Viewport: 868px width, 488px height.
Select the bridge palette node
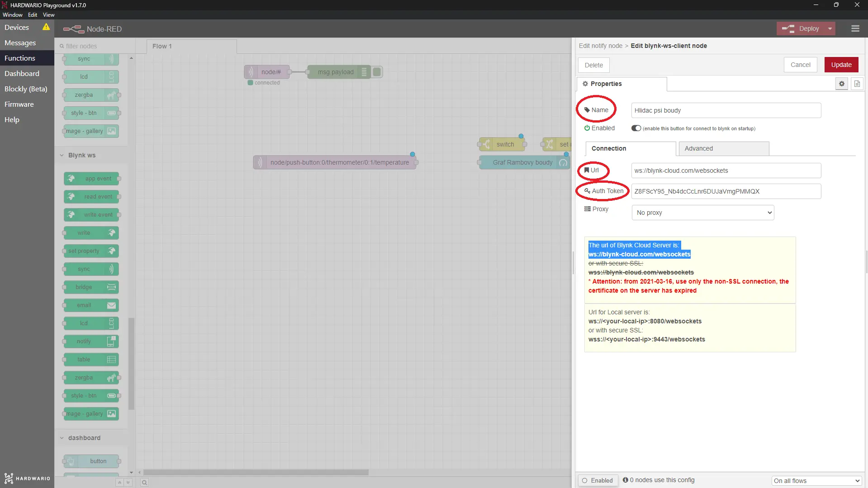click(91, 287)
